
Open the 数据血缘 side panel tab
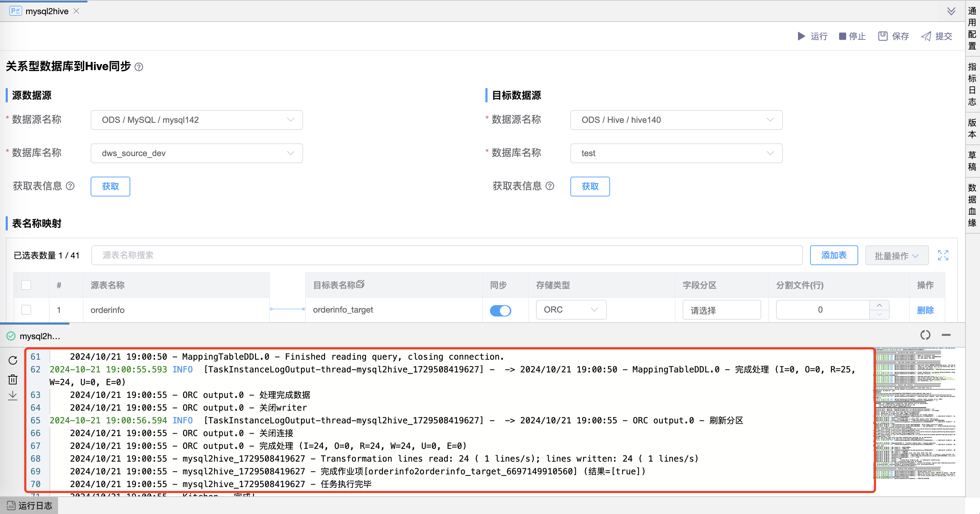click(x=972, y=205)
